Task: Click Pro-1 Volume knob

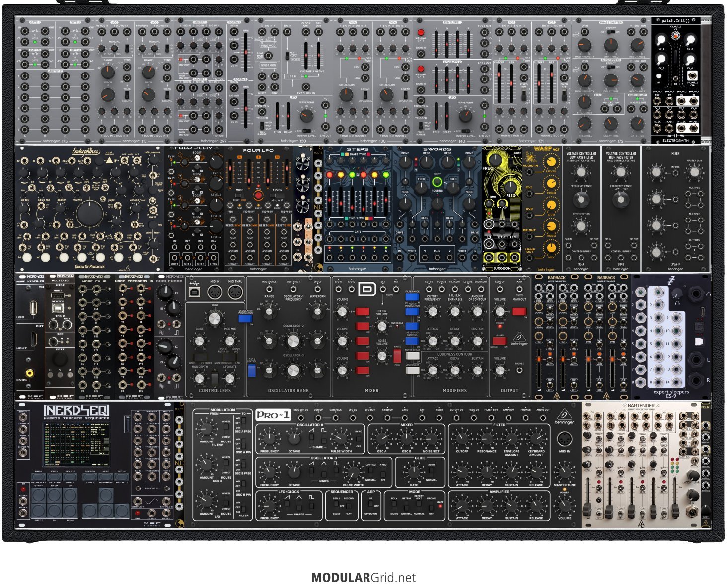Action: click(x=565, y=505)
